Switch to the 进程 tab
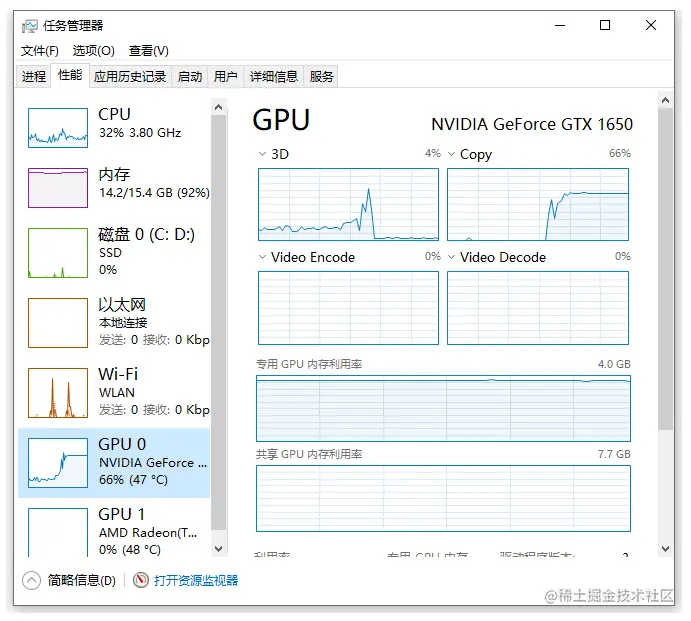This screenshot has height=621, width=691. (x=34, y=77)
